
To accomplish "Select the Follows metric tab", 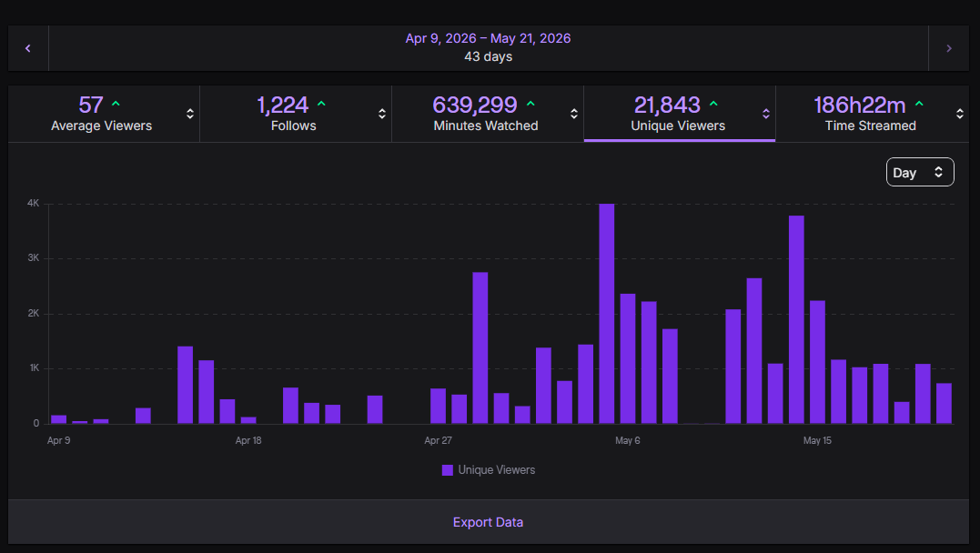I will pos(296,114).
